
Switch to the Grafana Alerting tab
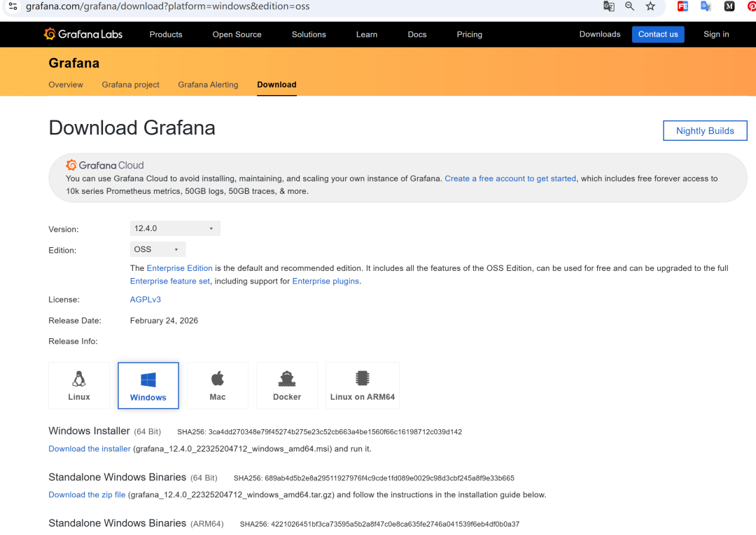[208, 85]
